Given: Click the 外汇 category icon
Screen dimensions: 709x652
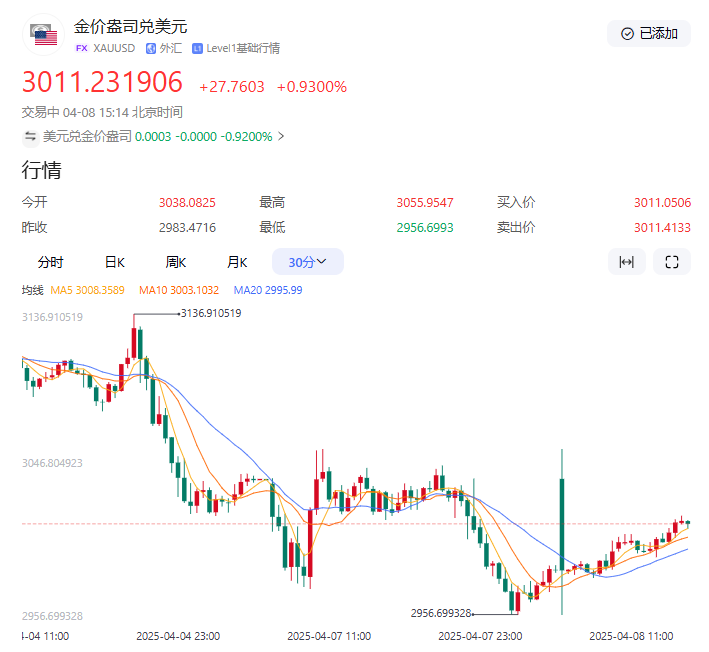Looking at the screenshot, I should 151,48.
